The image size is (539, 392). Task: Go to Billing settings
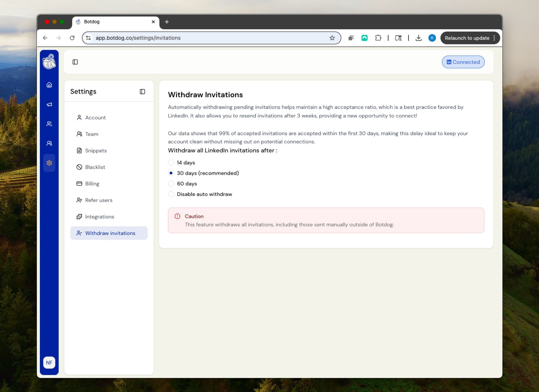coord(92,184)
